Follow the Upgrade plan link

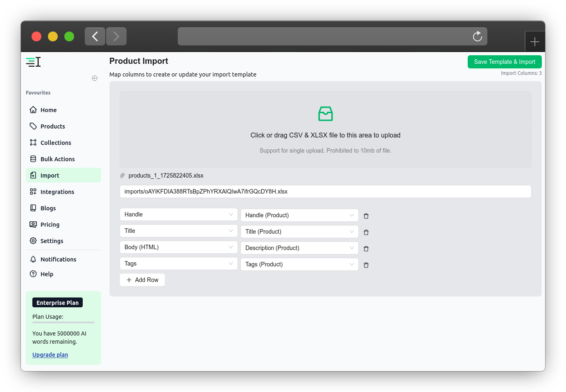(x=50, y=355)
